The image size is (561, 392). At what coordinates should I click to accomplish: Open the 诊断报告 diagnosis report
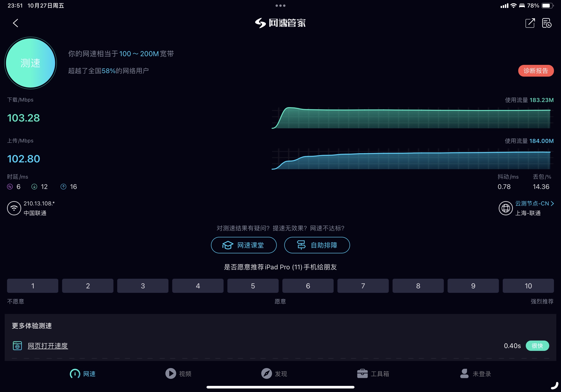[536, 71]
